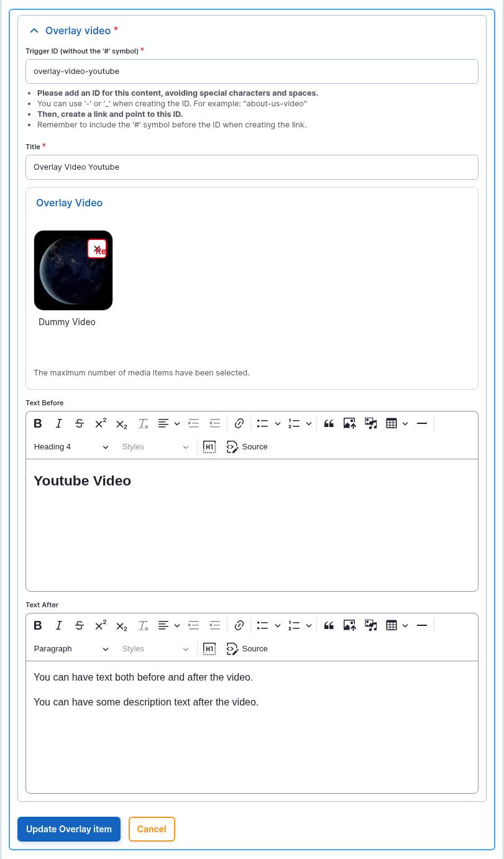Toggle show blocks in Text After editor

click(x=209, y=649)
